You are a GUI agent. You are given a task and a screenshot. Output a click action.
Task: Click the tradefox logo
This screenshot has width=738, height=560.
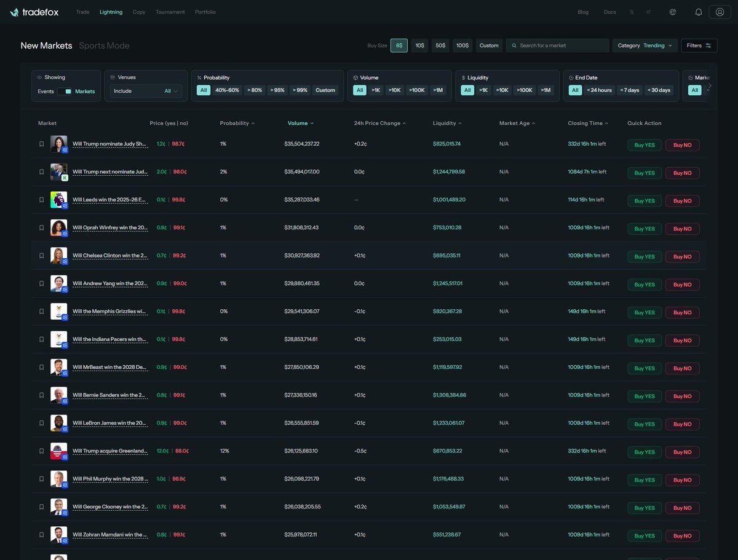[x=34, y=12]
